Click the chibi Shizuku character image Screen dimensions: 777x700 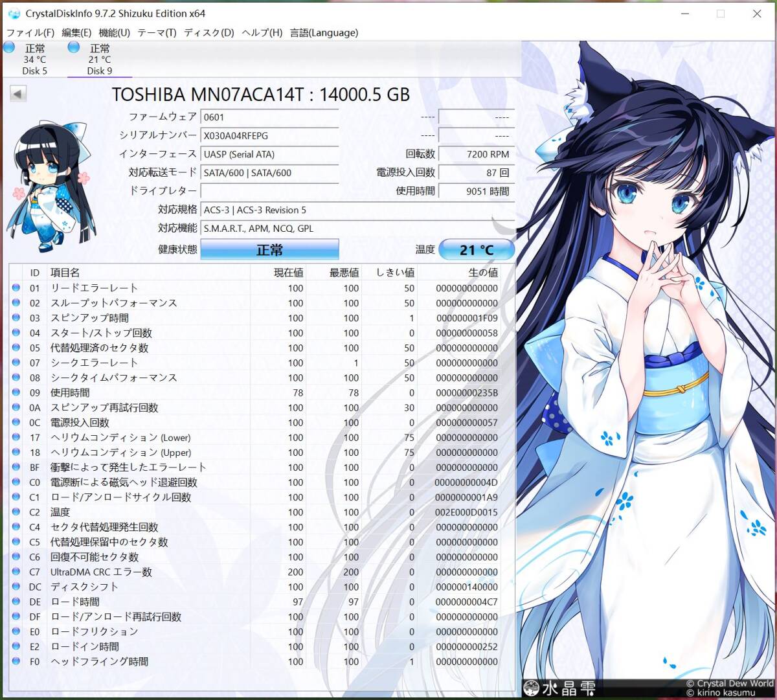point(49,185)
